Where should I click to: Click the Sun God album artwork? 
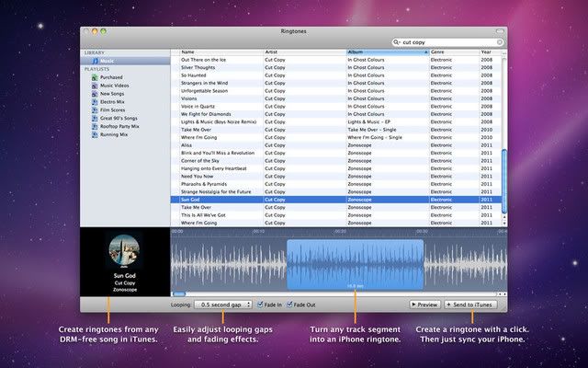tap(124, 249)
